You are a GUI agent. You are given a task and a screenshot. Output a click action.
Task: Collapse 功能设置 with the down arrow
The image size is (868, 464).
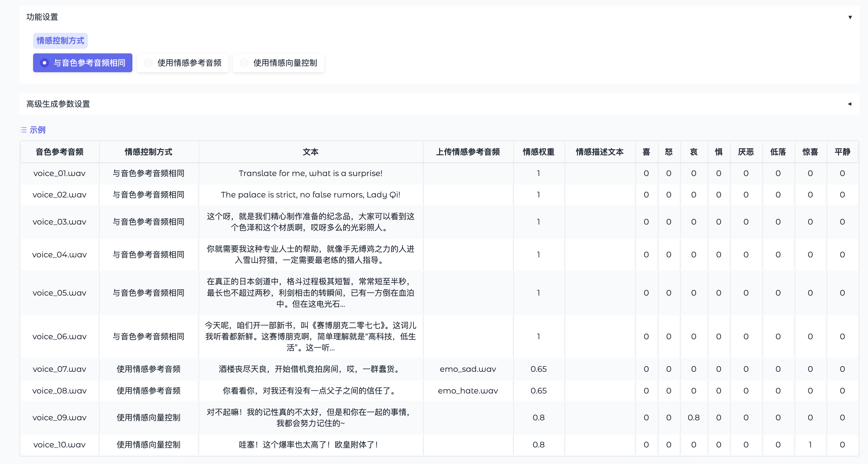(x=850, y=17)
